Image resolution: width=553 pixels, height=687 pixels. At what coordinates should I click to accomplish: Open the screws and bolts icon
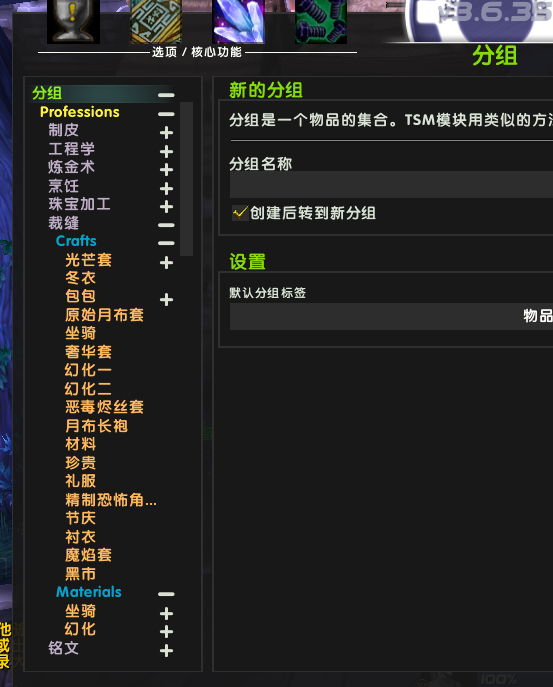pyautogui.click(x=321, y=21)
